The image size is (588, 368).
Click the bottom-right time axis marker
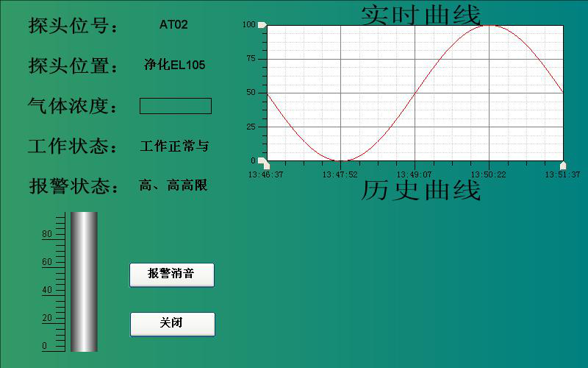pos(563,165)
